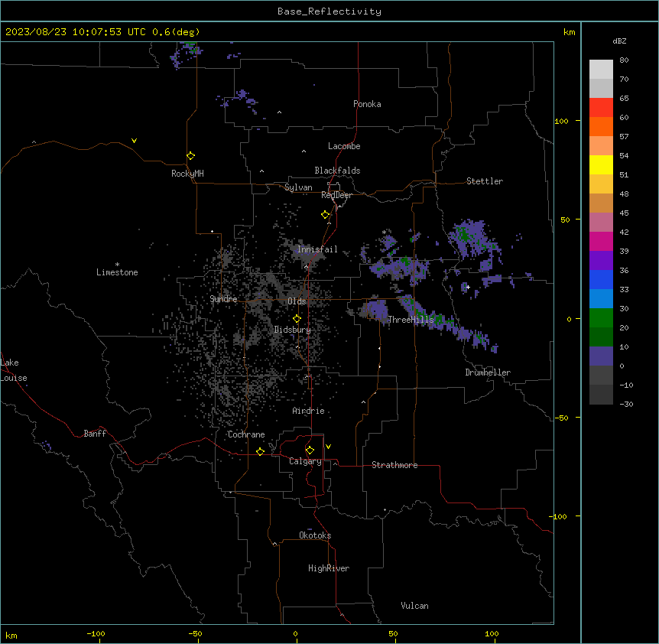Select the Airdrie label
Screen dimensions: 659x644
point(309,411)
